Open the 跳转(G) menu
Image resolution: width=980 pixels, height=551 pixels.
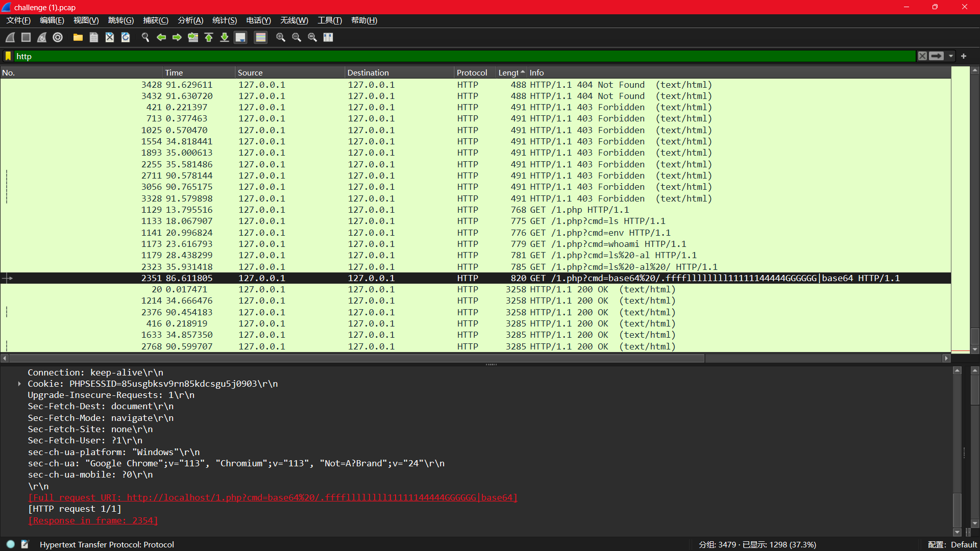[x=121, y=20]
